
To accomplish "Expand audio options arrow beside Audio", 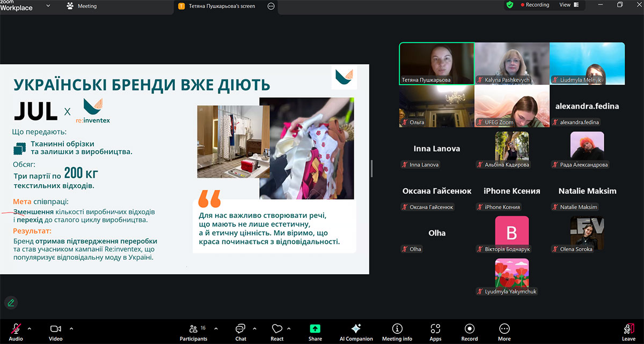I will point(29,328).
